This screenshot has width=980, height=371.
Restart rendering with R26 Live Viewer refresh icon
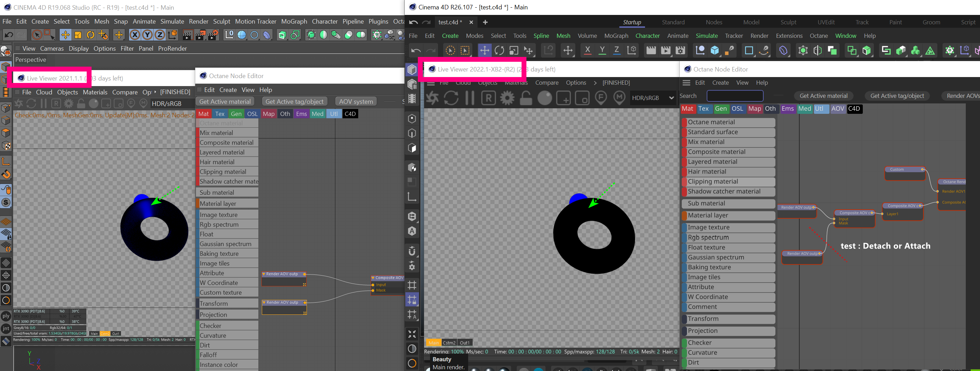(451, 98)
